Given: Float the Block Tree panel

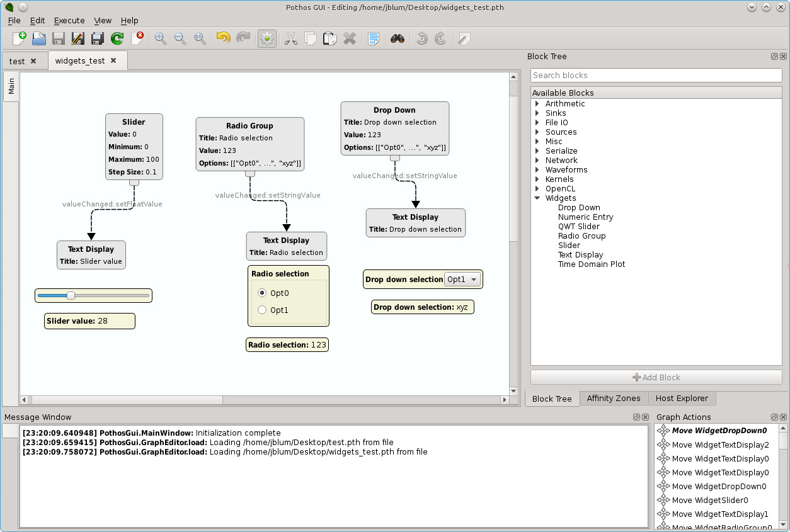Looking at the screenshot, I should click(774, 57).
